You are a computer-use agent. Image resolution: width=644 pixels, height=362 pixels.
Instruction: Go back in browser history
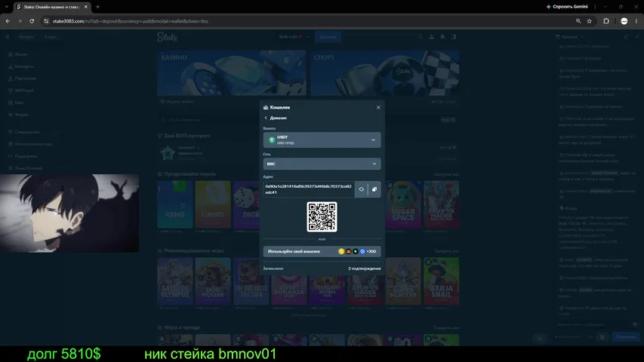tap(8, 21)
